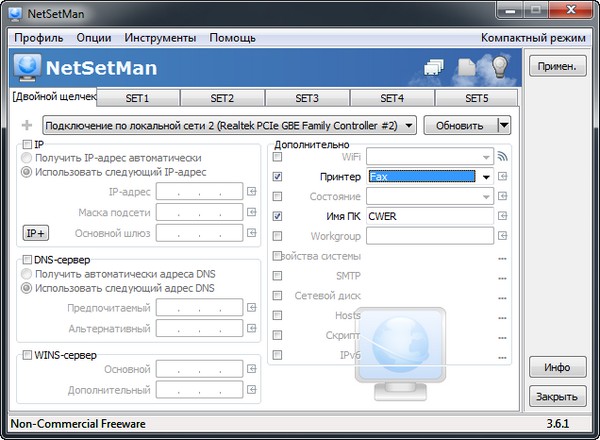Click the note page icon in header

(467, 68)
